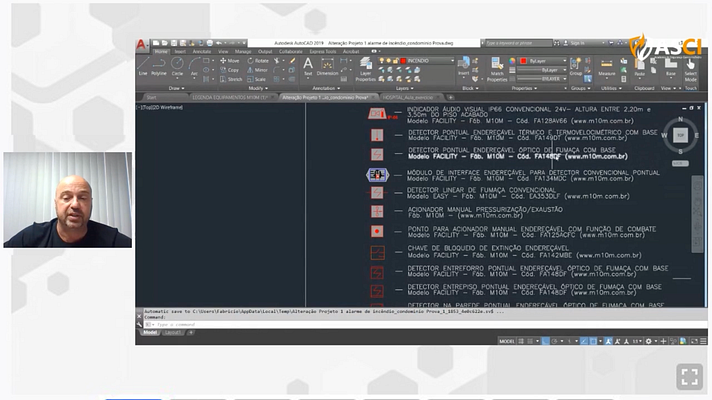Open the Annotate ribbon tab
The height and width of the screenshot is (400, 712).
pos(202,52)
